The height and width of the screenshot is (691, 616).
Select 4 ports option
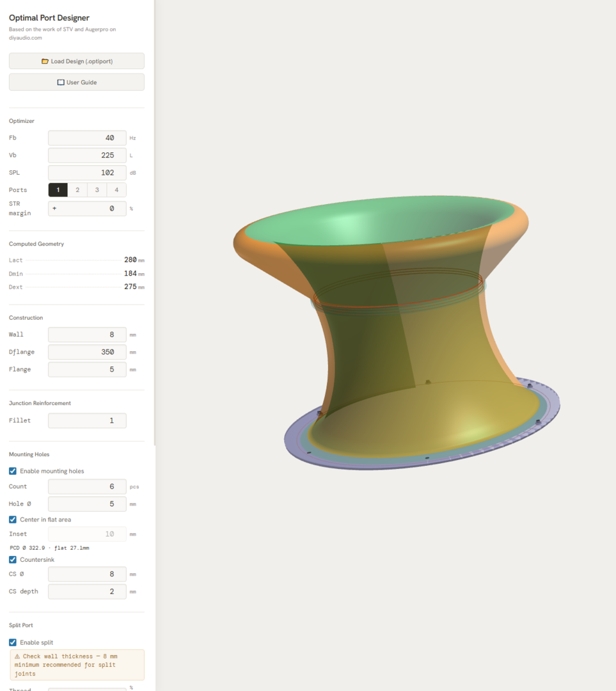pos(116,190)
